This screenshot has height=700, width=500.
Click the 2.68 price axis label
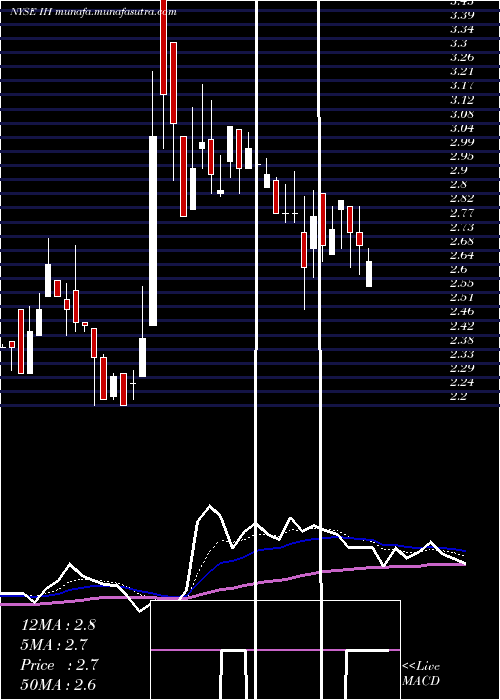(462, 241)
